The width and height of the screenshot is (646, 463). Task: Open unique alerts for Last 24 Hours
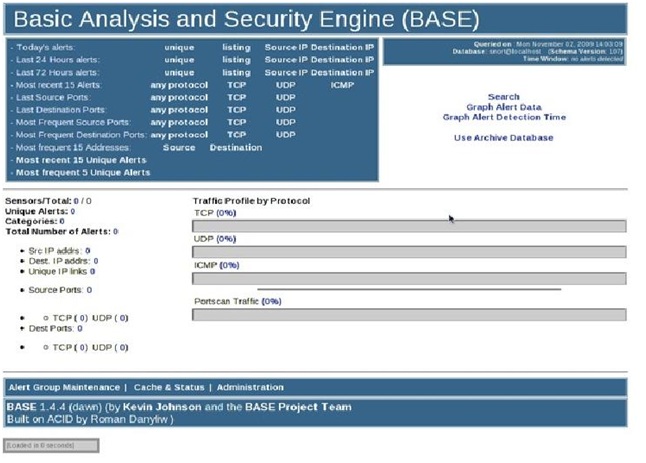tap(179, 60)
